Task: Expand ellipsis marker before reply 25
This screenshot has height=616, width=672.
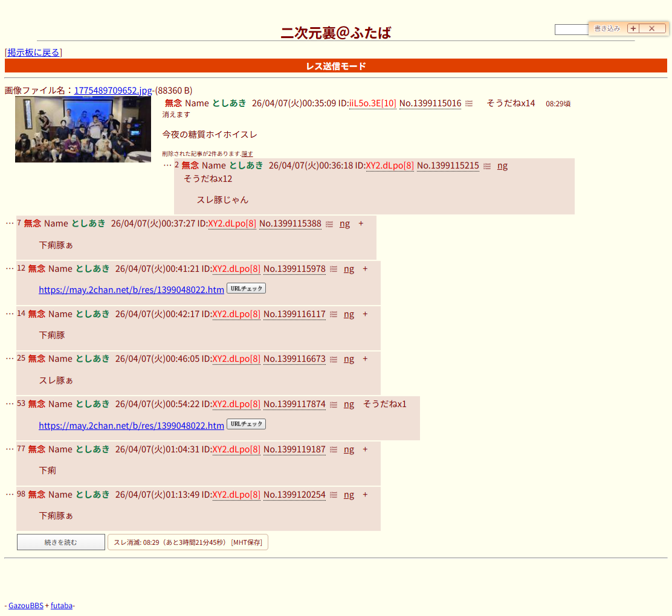Action: 10,358
